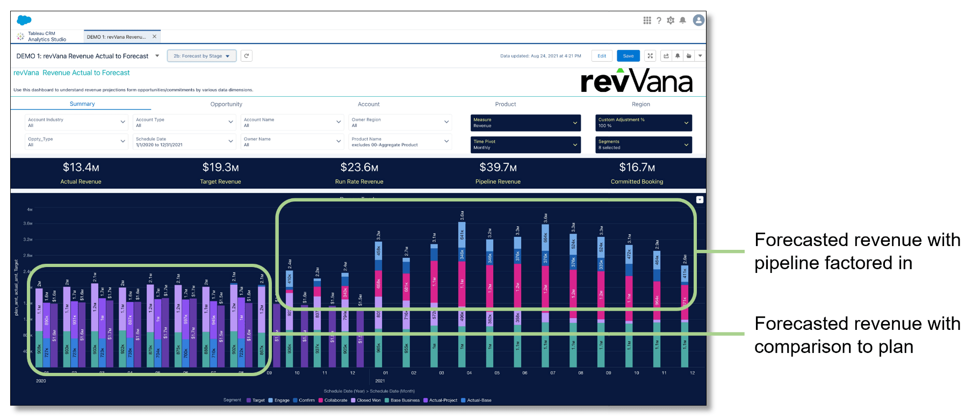980x418 pixels.
Task: Share the dashboard with share icon
Action: point(666,56)
